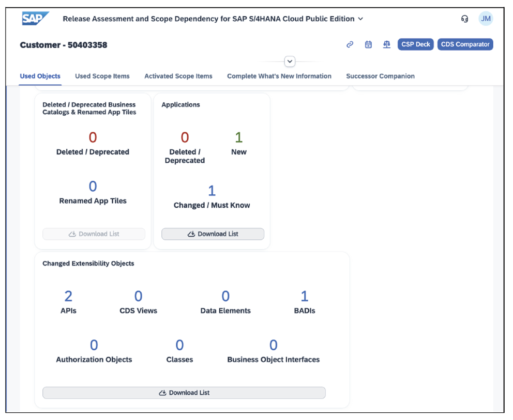Select the Successor Companion tab
The height and width of the screenshot is (420, 513).
[380, 76]
